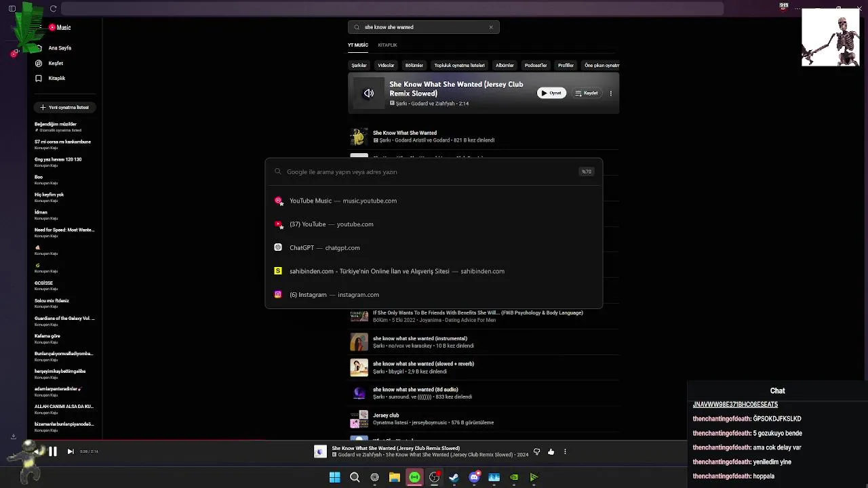This screenshot has width=868, height=488.
Task: Open 'ALLAH CANIMI ALSA DA KU...' playlist
Action: tap(64, 409)
